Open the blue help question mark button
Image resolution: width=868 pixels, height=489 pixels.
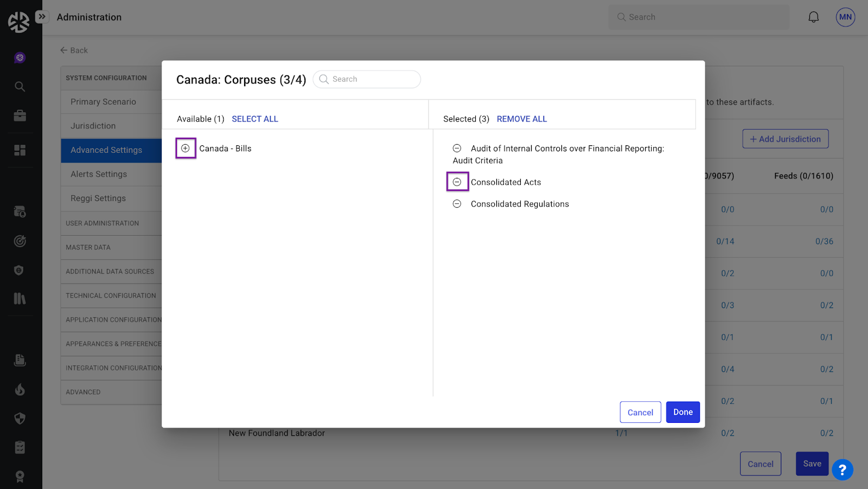point(842,469)
